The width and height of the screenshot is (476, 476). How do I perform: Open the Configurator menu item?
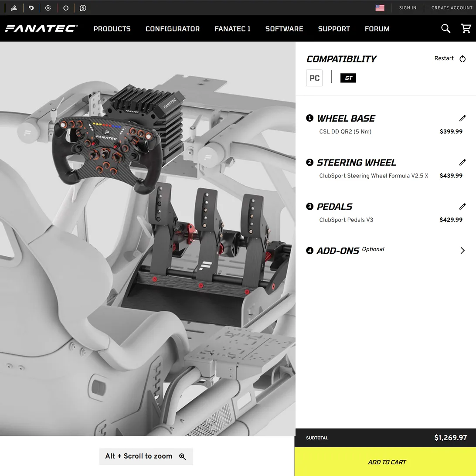point(173,29)
